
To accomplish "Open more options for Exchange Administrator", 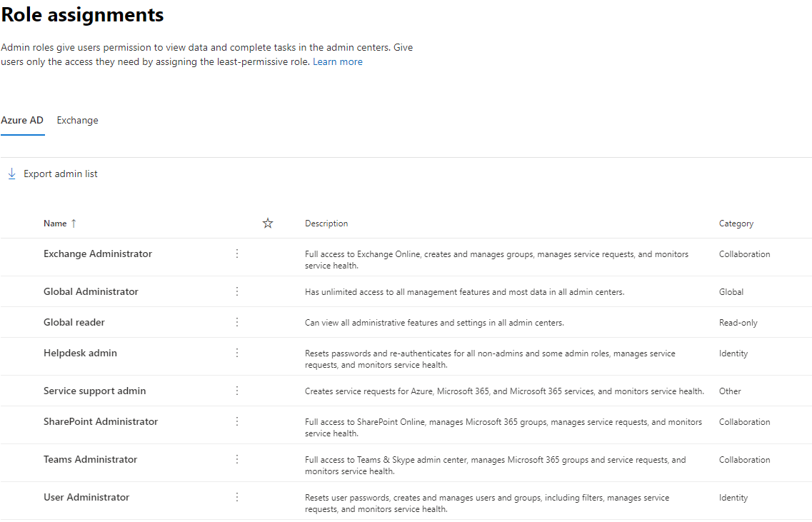I will [x=237, y=254].
